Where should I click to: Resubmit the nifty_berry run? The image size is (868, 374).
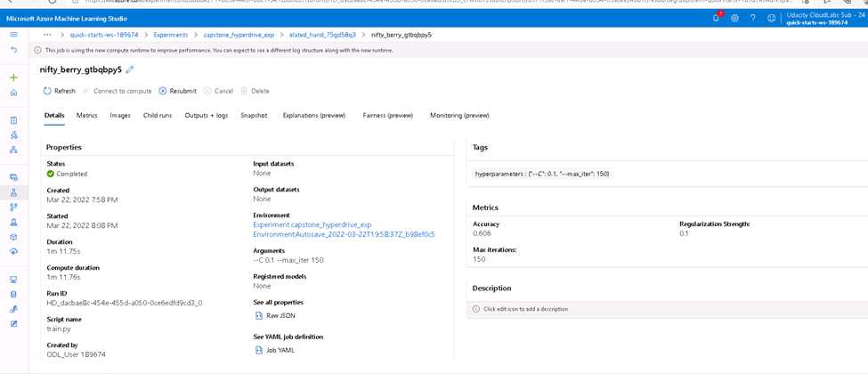(177, 91)
